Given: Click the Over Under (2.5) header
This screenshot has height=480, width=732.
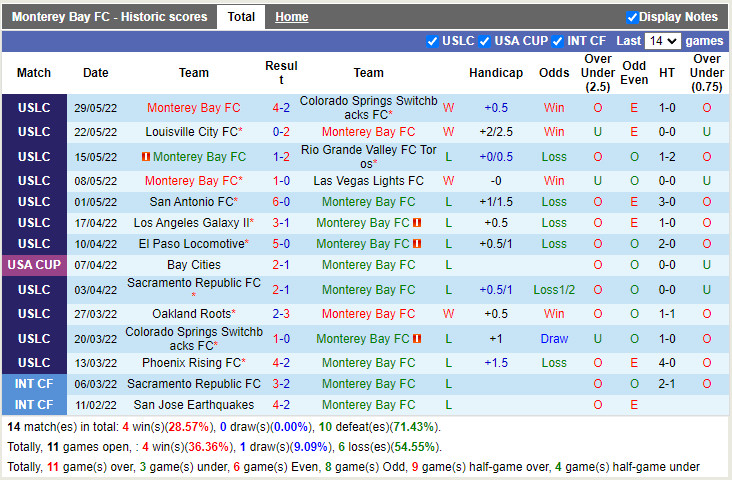Looking at the screenshot, I should [598, 73].
